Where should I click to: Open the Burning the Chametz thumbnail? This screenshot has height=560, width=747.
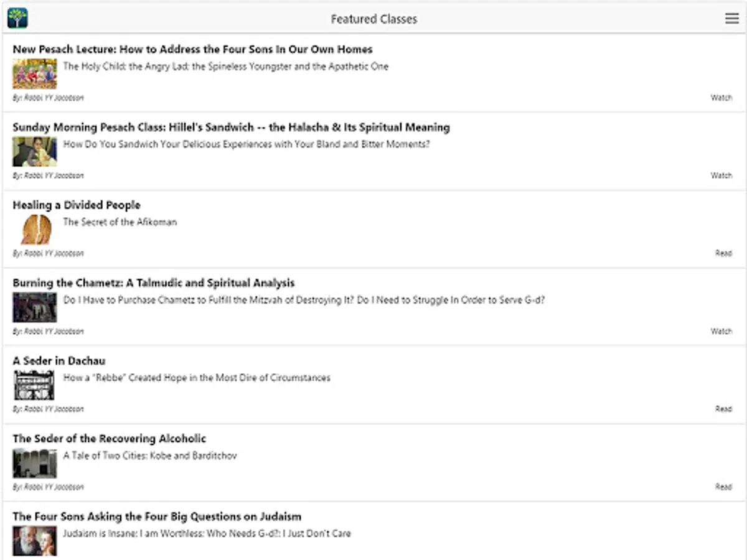coord(35,307)
